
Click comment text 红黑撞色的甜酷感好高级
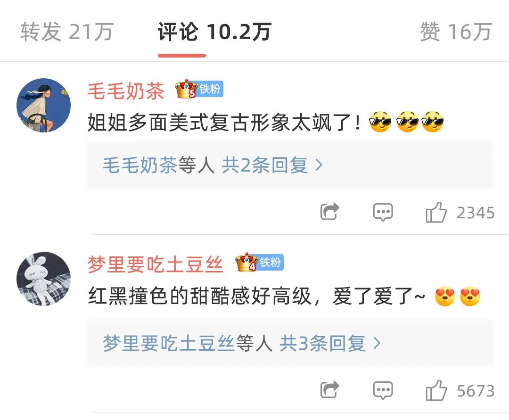[x=200, y=296]
